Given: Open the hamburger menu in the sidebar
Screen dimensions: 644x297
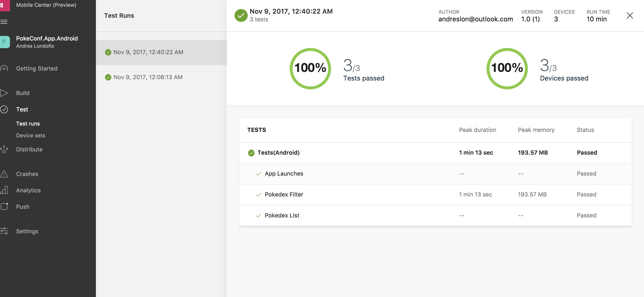Looking at the screenshot, I should (x=4, y=22).
